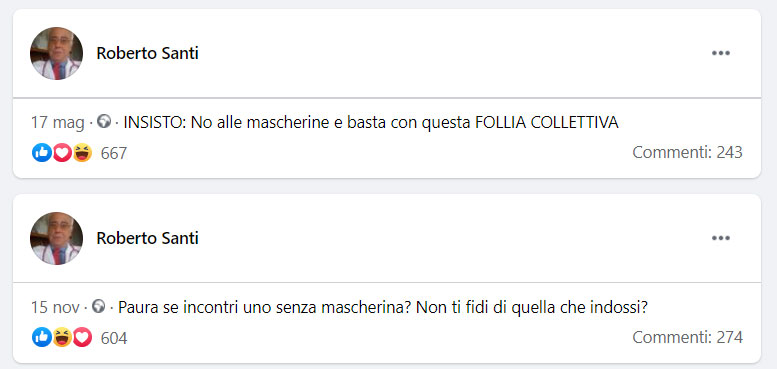Click the laughing reaction icon on the 15 nov post
The width and height of the screenshot is (777, 369).
(x=62, y=337)
